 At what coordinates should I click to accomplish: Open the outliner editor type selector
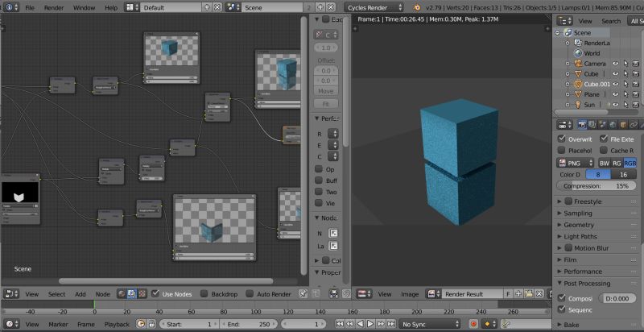click(x=566, y=21)
